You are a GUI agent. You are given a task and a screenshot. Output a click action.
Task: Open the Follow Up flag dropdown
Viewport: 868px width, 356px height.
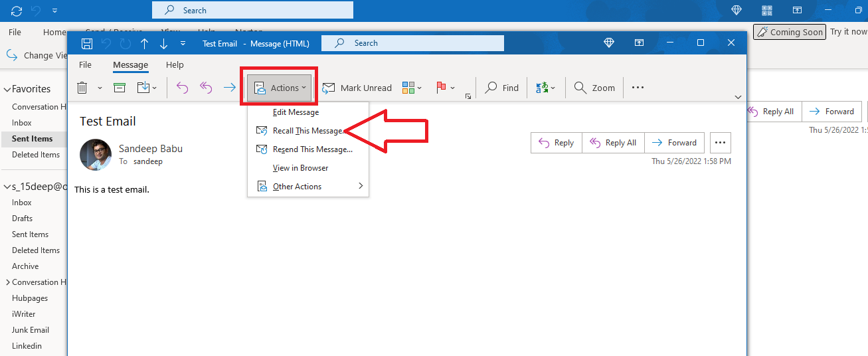click(x=445, y=88)
